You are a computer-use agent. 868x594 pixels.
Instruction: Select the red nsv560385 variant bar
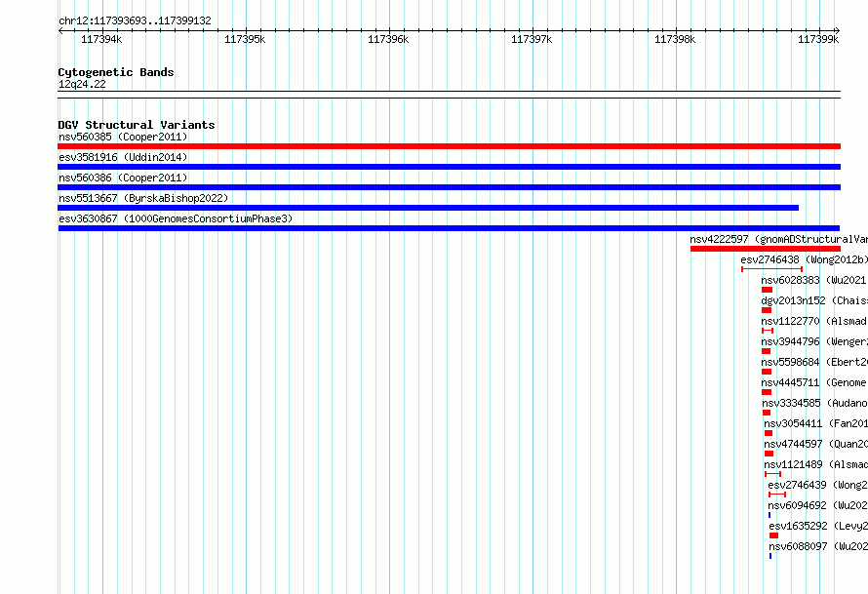coord(449,146)
